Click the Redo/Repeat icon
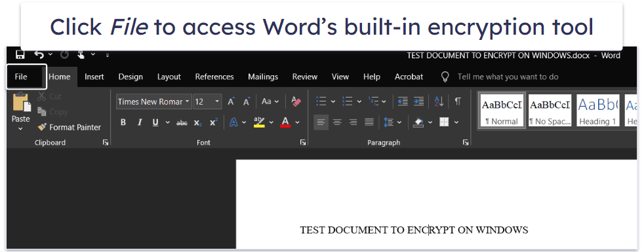The width and height of the screenshot is (644, 252). click(65, 54)
